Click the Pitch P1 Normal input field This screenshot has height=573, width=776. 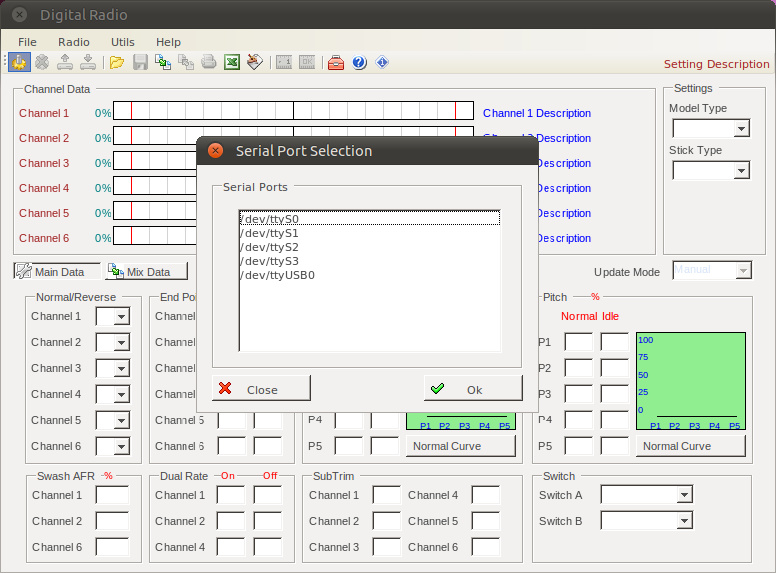[x=579, y=342]
